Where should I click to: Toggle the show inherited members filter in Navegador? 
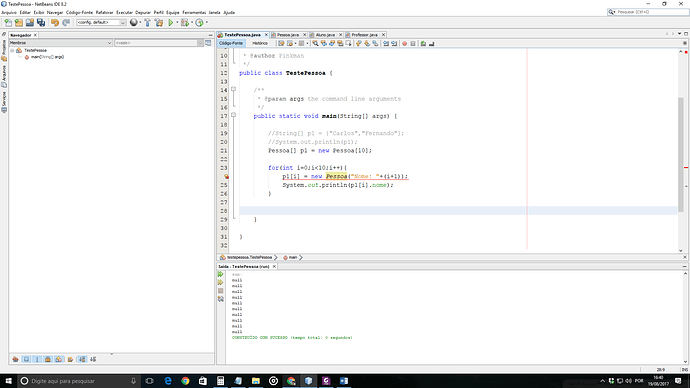pos(15,359)
